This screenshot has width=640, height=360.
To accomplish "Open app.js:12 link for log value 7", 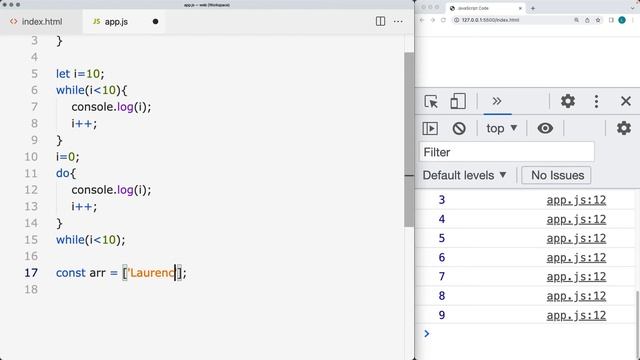I will pos(576,277).
